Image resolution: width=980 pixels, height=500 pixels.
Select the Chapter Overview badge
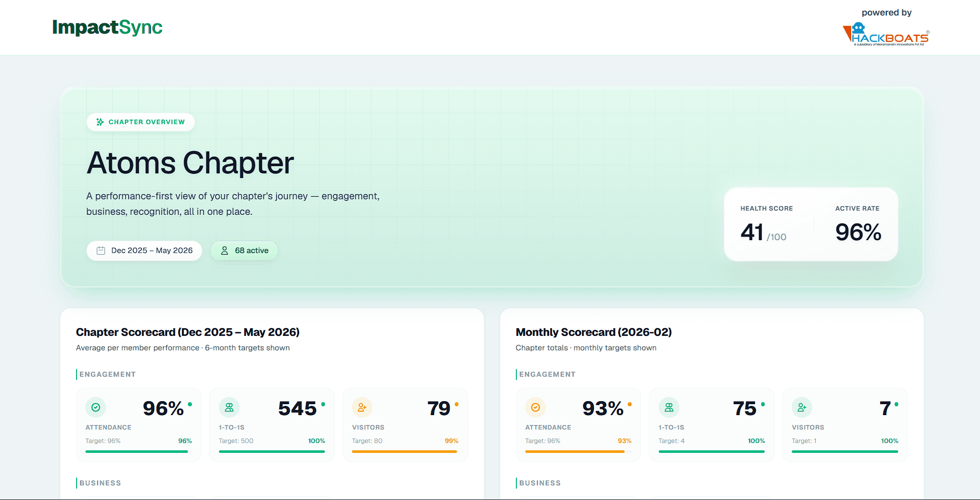pos(141,122)
